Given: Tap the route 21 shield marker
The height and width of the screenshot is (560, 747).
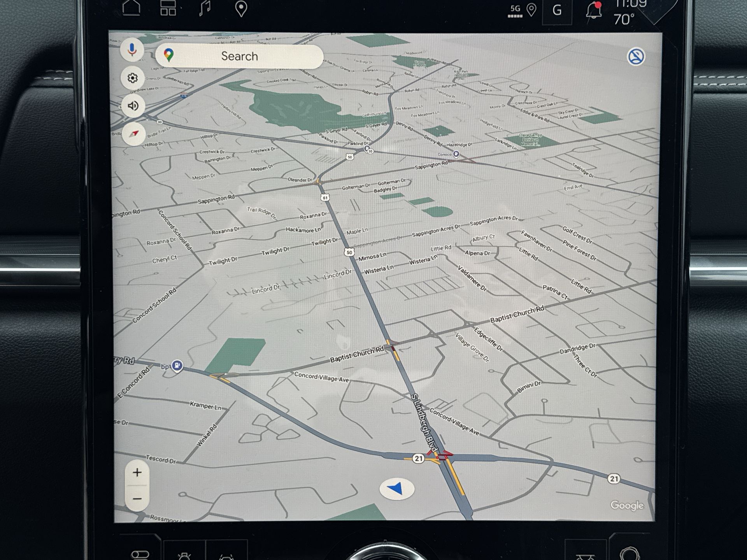Looking at the screenshot, I should (418, 458).
